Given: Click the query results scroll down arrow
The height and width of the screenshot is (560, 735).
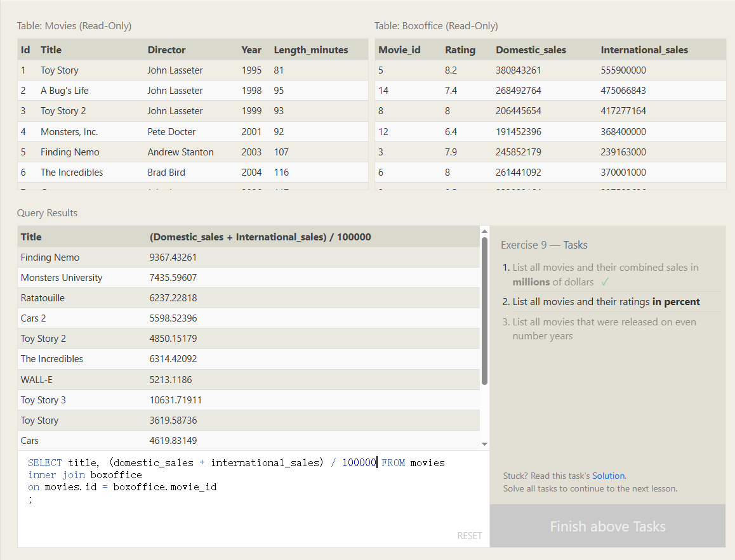Looking at the screenshot, I should coord(485,444).
